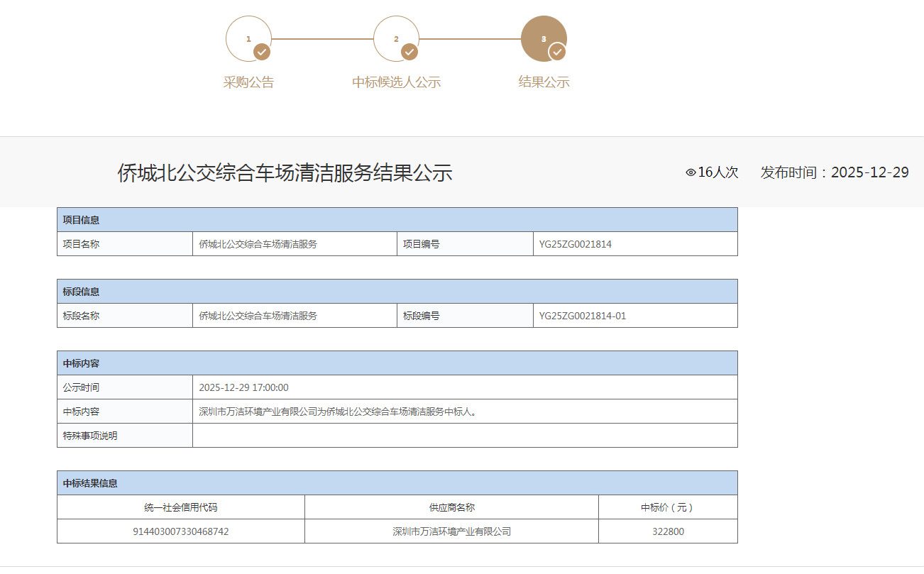Click the winning bid price 322800

pyautogui.click(x=668, y=531)
